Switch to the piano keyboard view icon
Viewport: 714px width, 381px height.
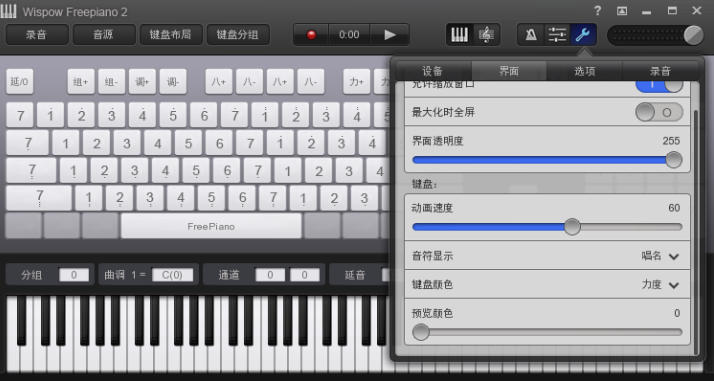[459, 35]
